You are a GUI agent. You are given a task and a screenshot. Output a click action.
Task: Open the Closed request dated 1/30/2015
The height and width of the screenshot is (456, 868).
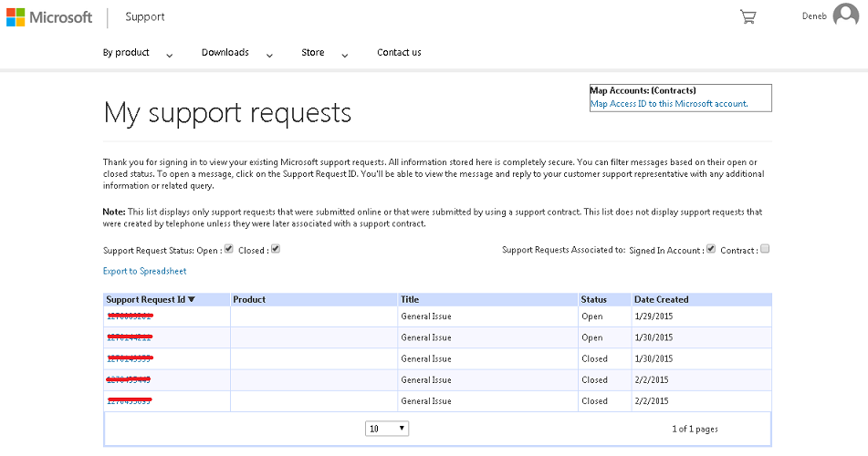(129, 358)
